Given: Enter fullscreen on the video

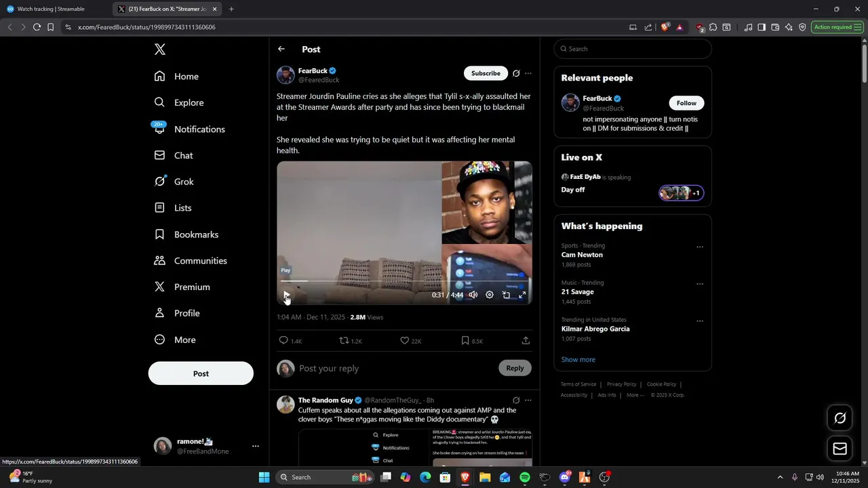Looking at the screenshot, I should click(x=522, y=295).
